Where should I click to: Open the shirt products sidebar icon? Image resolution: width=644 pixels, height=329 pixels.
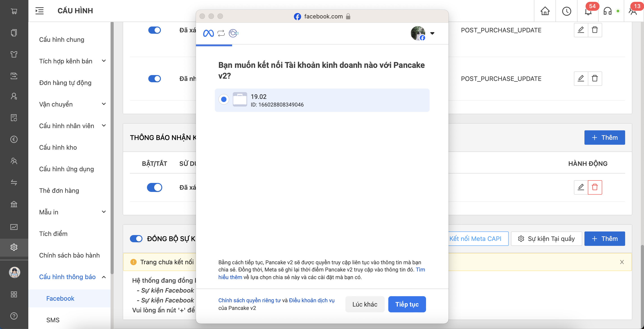click(14, 54)
